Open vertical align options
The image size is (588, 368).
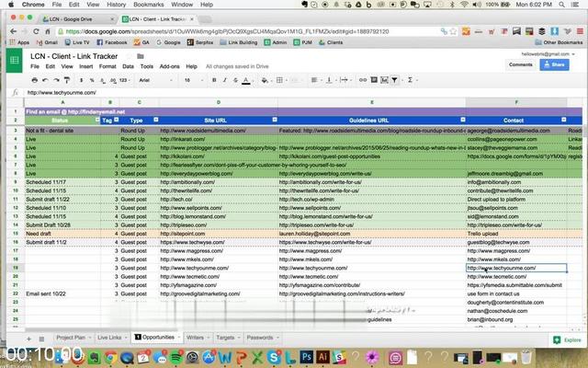[329, 80]
